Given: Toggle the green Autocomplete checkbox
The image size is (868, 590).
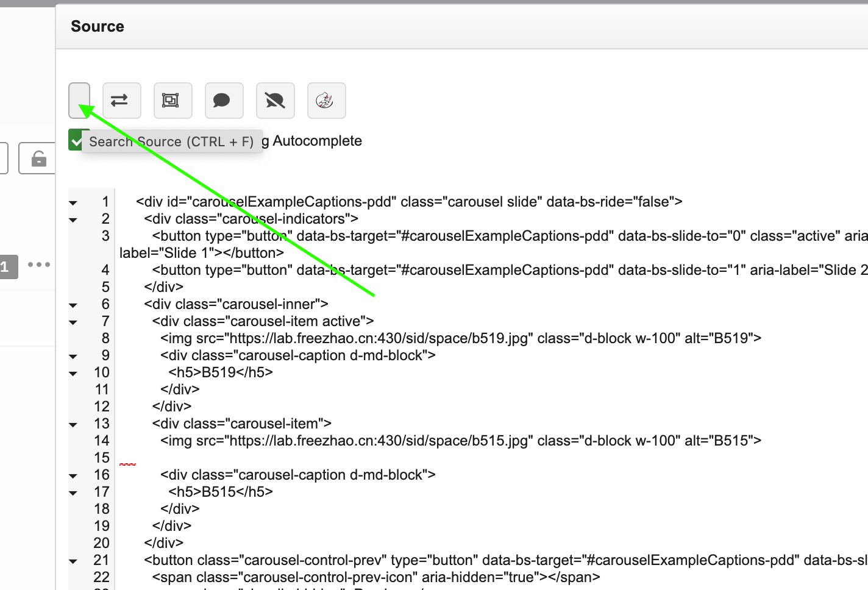Looking at the screenshot, I should point(76,141).
